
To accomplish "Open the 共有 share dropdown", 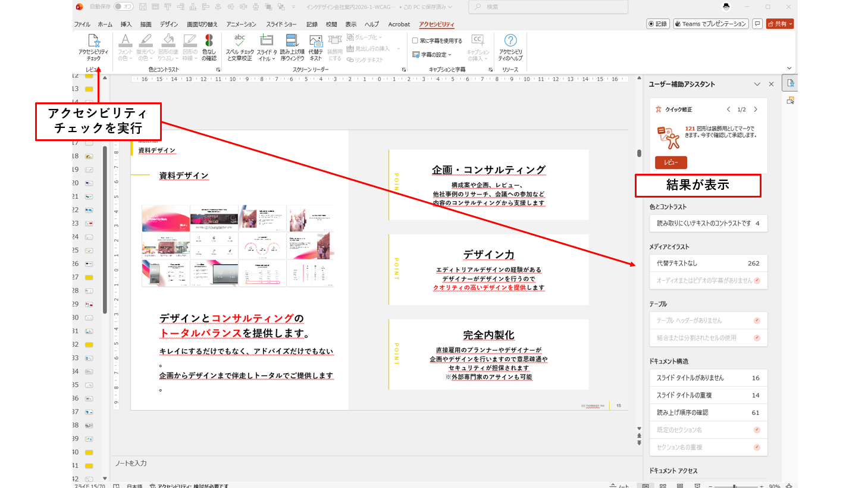I will pyautogui.click(x=780, y=24).
